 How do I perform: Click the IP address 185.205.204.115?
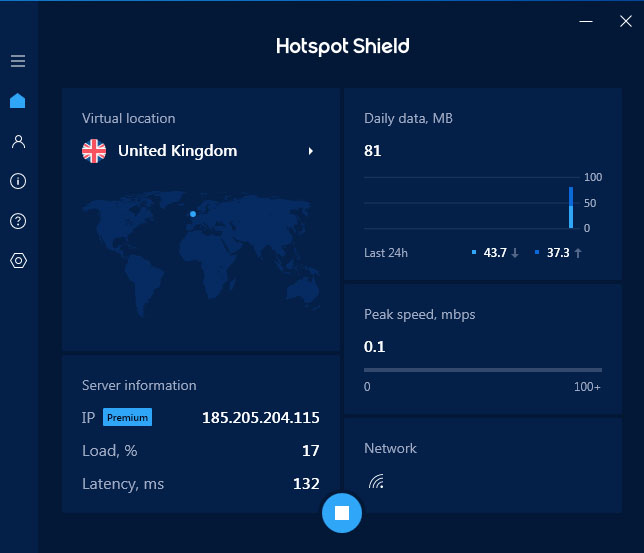point(260,418)
